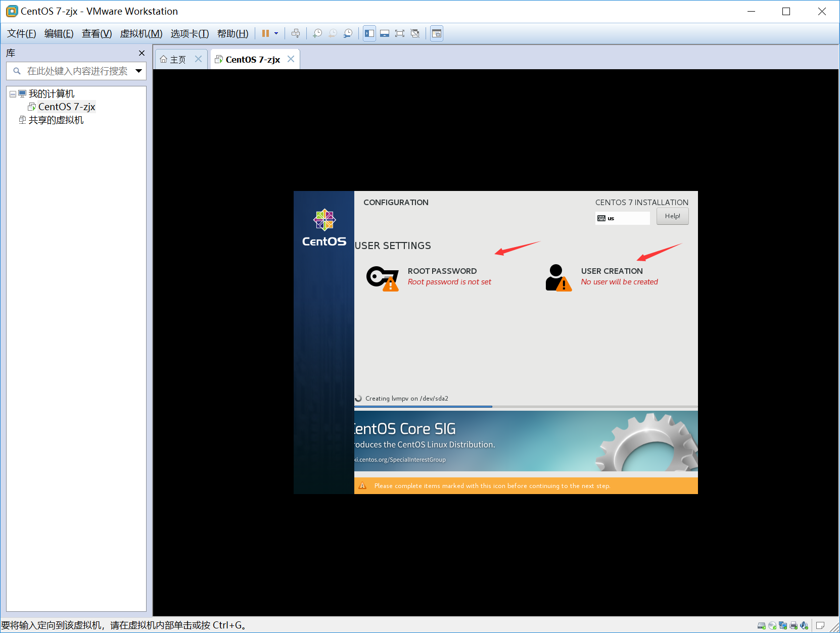Close the 库 library panel
The height and width of the screenshot is (633, 840).
click(142, 53)
